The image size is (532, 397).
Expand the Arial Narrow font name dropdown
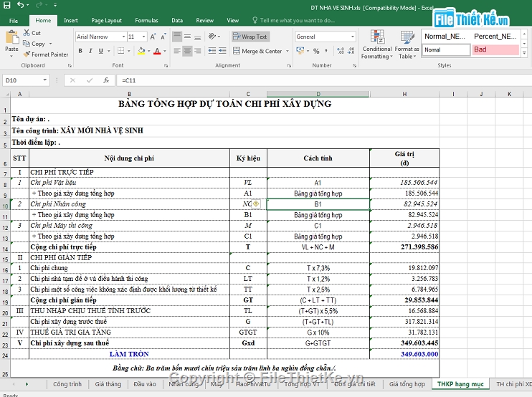click(123, 37)
